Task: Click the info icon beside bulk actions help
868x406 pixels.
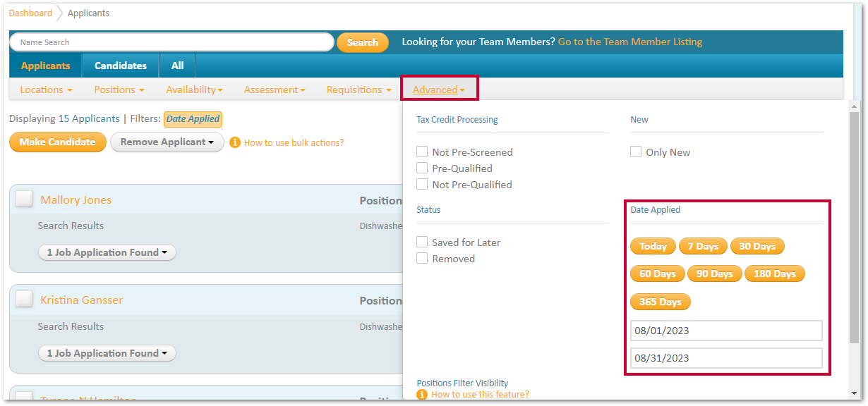Action: click(x=235, y=142)
